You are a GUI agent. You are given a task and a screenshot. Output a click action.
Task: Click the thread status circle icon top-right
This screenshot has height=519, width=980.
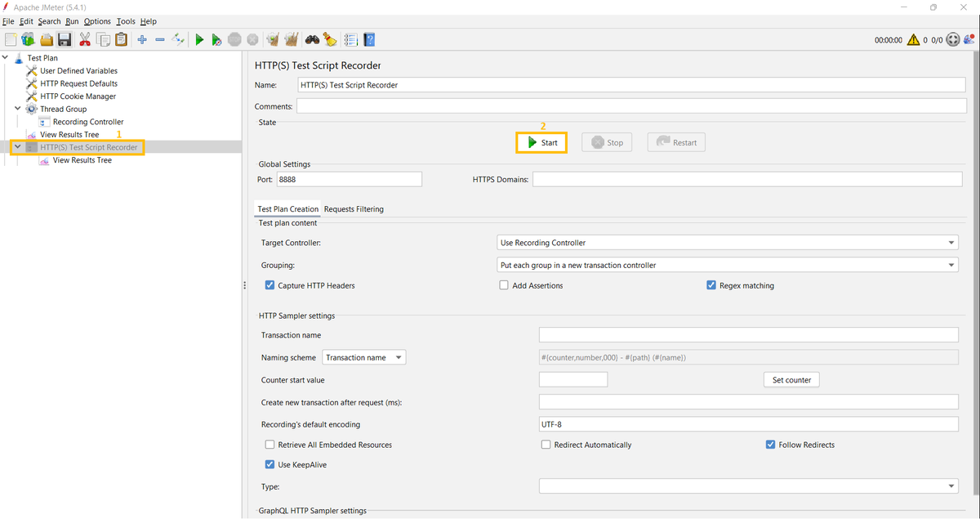953,39
